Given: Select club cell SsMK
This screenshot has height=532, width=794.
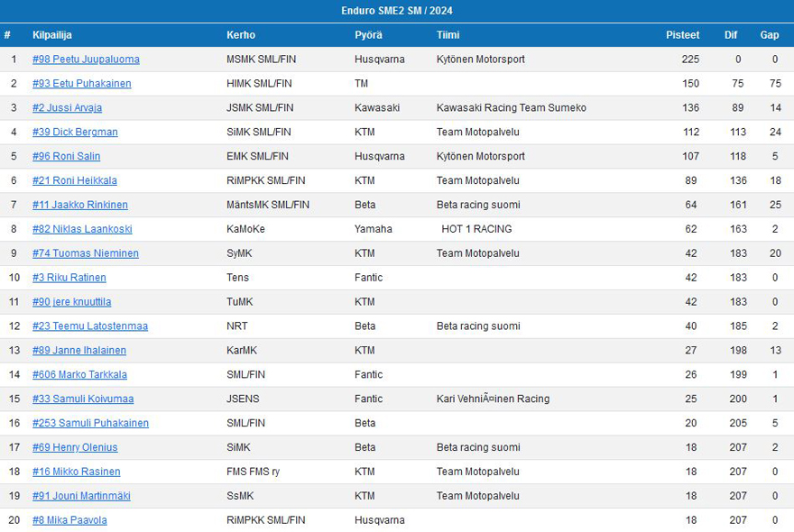Looking at the screenshot, I should click(x=240, y=497).
